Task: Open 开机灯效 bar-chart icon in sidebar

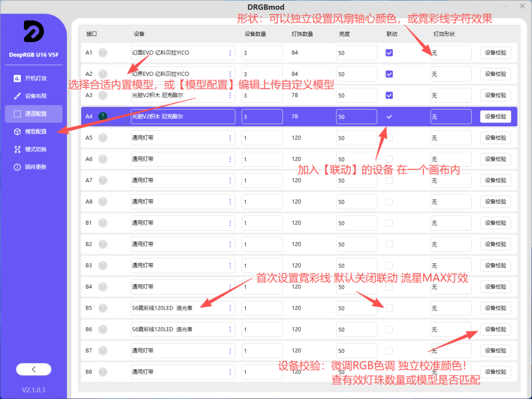Action: coord(17,78)
